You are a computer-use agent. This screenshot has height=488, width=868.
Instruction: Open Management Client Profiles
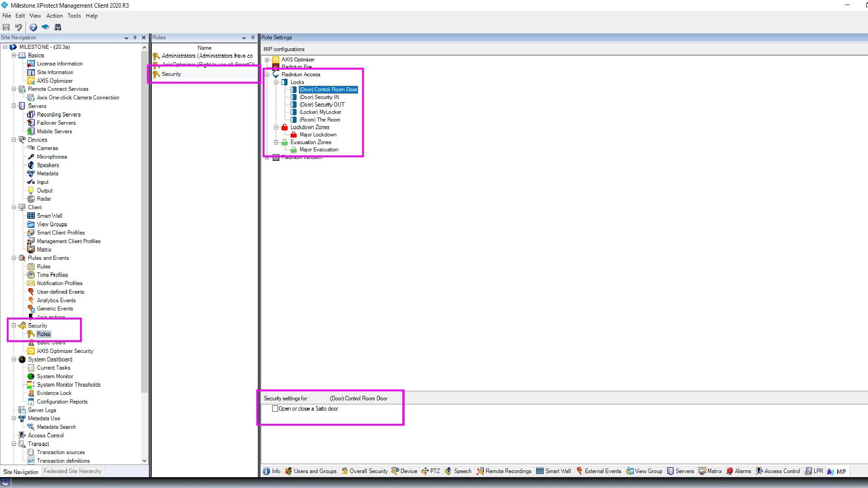coord(69,241)
